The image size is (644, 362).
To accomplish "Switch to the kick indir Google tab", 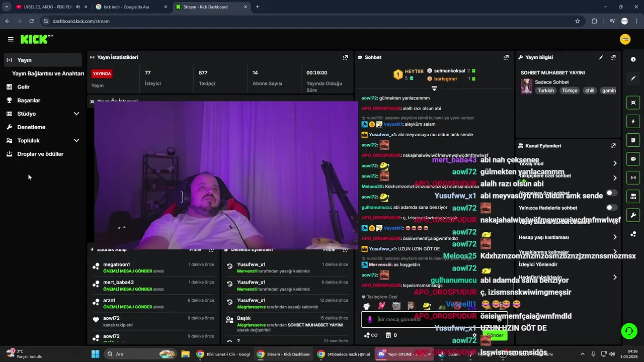I will [x=132, y=7].
